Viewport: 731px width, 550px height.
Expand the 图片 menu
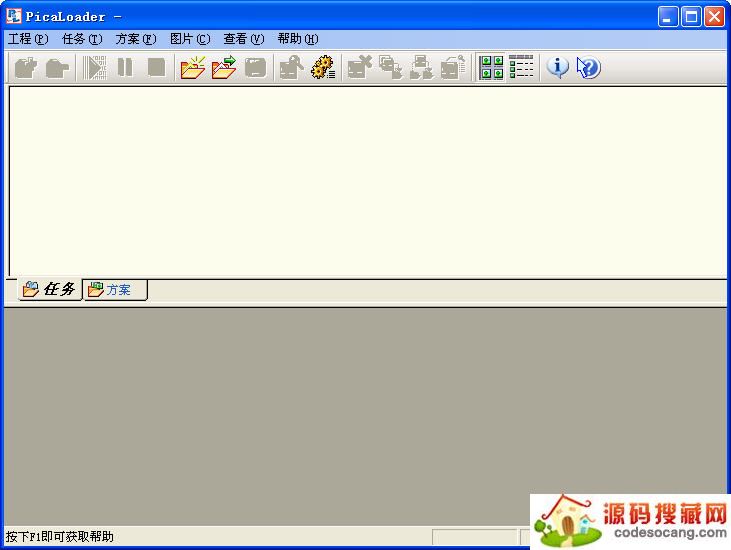(189, 39)
